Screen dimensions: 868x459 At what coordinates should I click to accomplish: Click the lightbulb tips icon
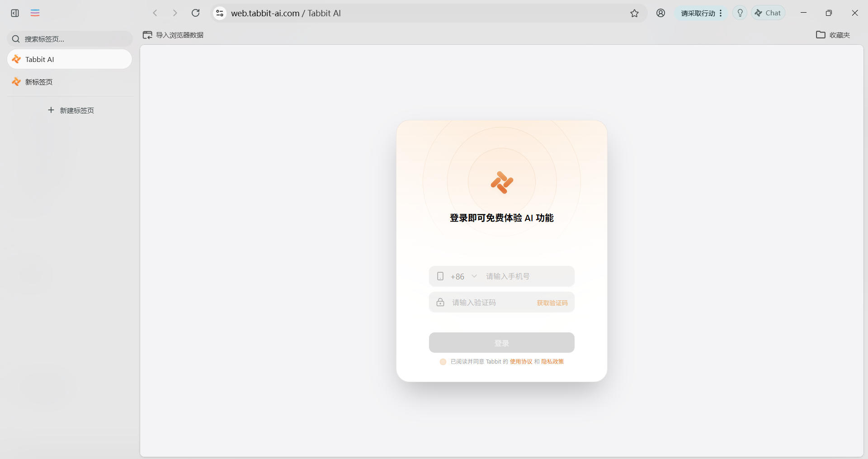tap(740, 13)
